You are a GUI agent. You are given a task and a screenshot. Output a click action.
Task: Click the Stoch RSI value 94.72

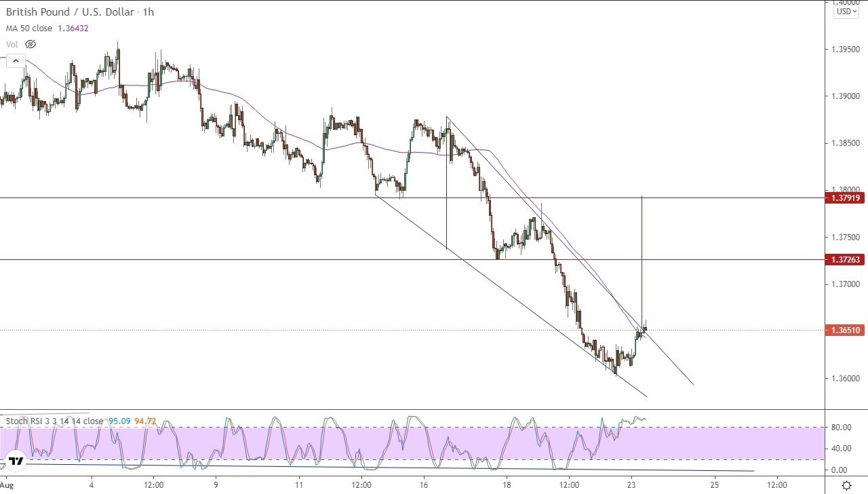145,421
